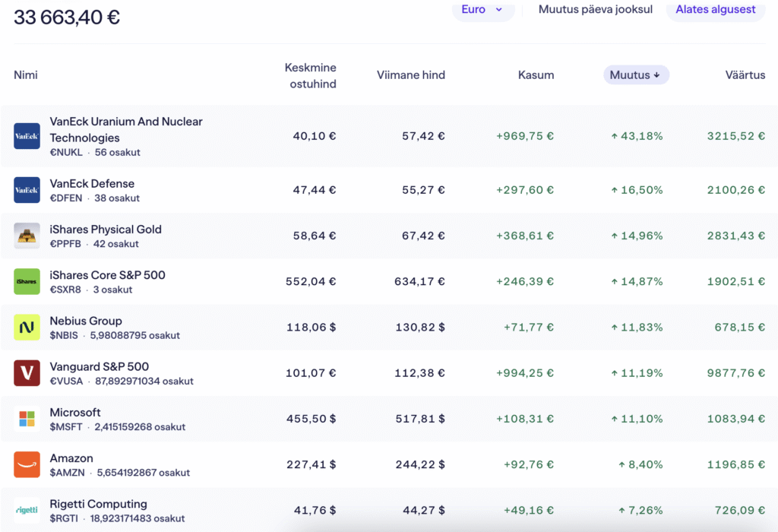Click the Nimi column header
Screen dimensions: 778x532
click(26, 75)
